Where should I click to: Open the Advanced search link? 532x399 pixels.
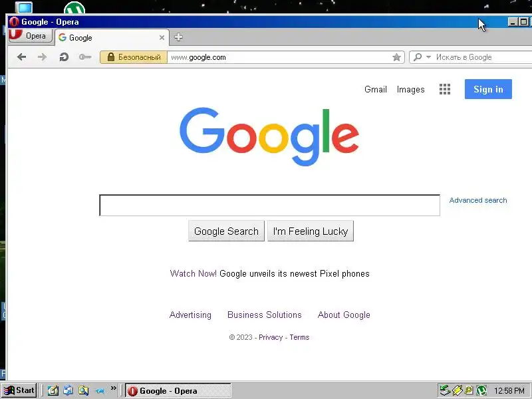point(478,200)
